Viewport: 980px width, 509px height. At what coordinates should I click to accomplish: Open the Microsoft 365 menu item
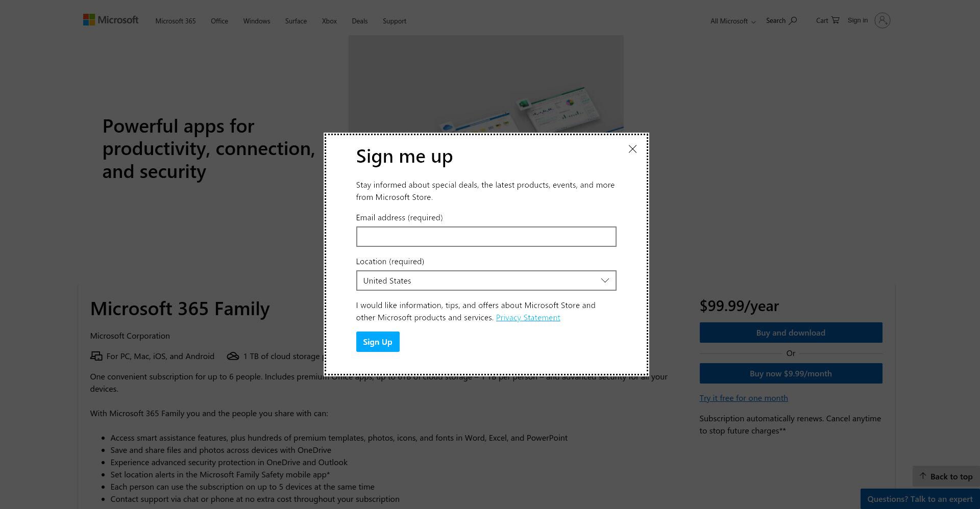tap(176, 21)
